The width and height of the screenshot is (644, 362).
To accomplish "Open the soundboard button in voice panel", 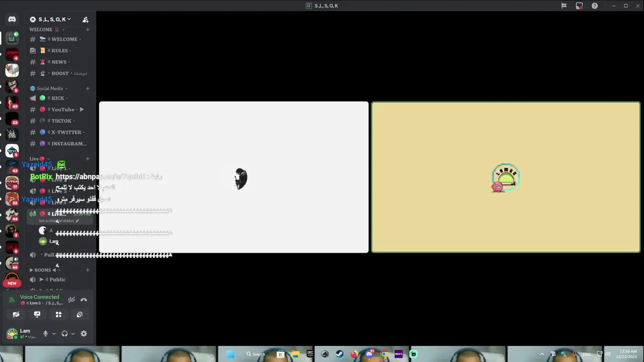I will tap(79, 314).
